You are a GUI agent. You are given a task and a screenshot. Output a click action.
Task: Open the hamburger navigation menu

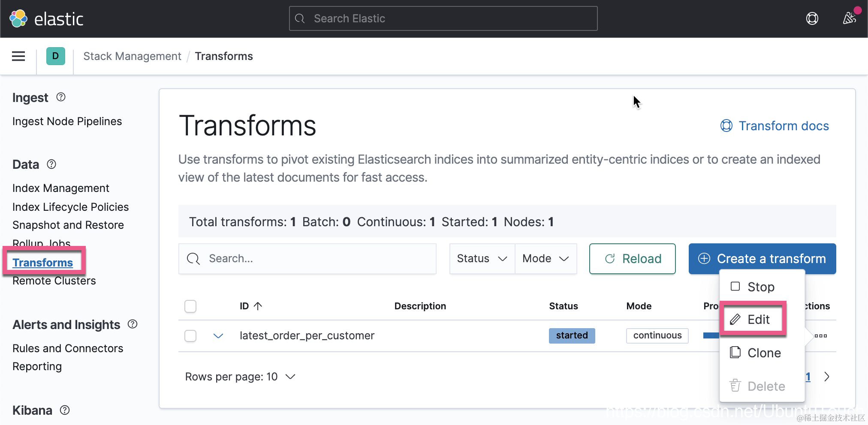[18, 56]
